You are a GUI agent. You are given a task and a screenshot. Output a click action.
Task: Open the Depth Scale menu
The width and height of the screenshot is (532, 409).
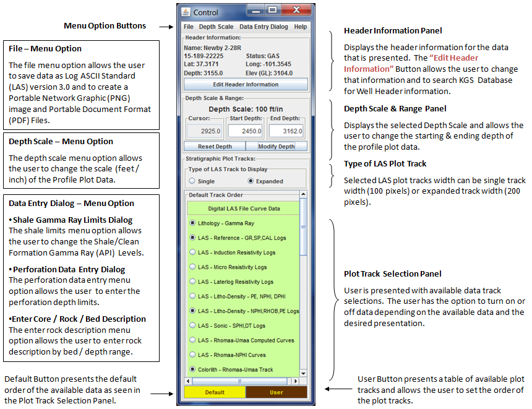tap(216, 27)
